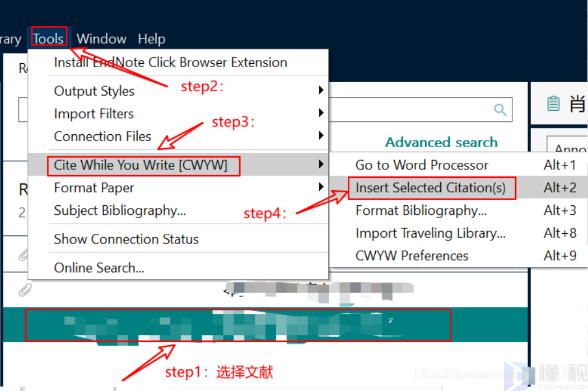Open the Format Paper submenu

[94, 187]
